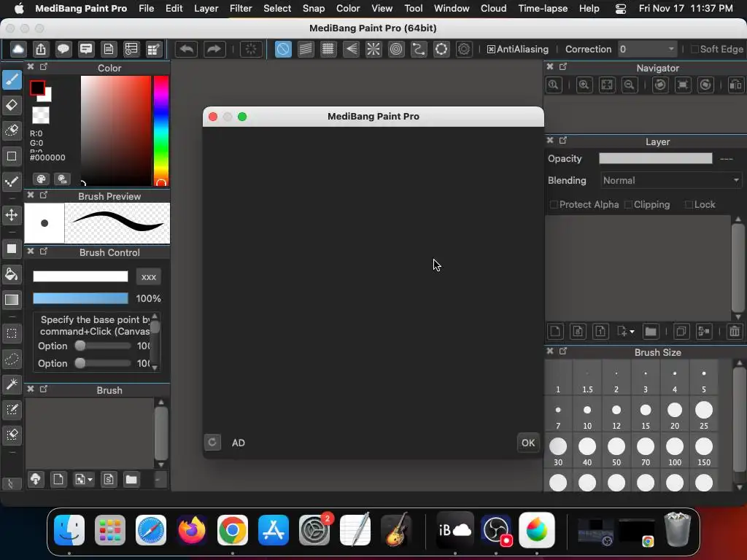Click the black foreground color swatch

tap(37, 87)
